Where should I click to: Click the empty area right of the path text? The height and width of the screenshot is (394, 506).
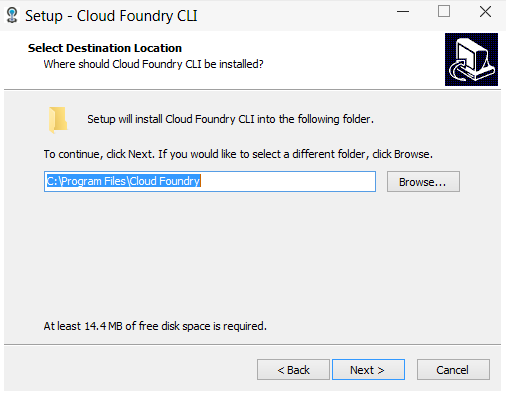click(x=288, y=181)
